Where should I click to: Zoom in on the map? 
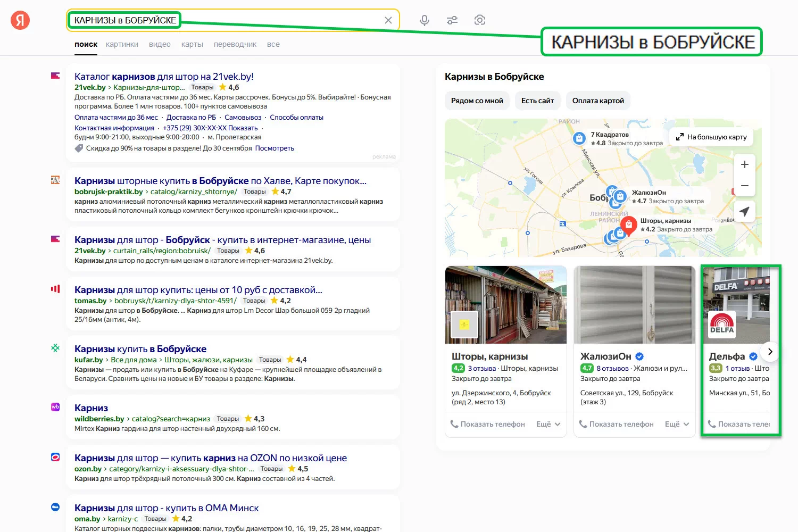[x=744, y=164]
